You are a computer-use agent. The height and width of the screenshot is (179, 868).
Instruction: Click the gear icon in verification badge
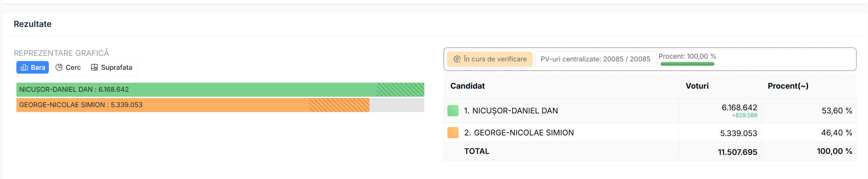[457, 59]
